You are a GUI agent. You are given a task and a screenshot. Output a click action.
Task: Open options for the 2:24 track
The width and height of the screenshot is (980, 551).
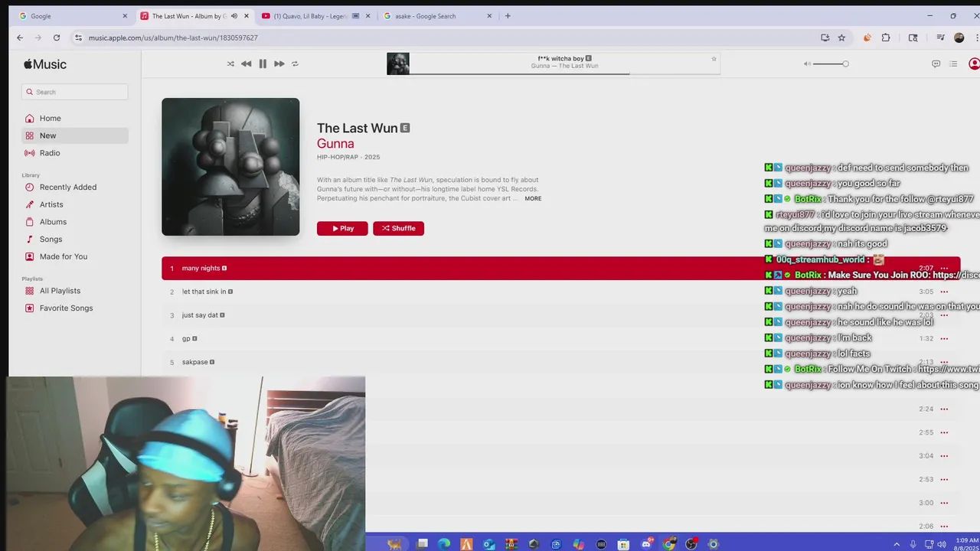pyautogui.click(x=944, y=409)
